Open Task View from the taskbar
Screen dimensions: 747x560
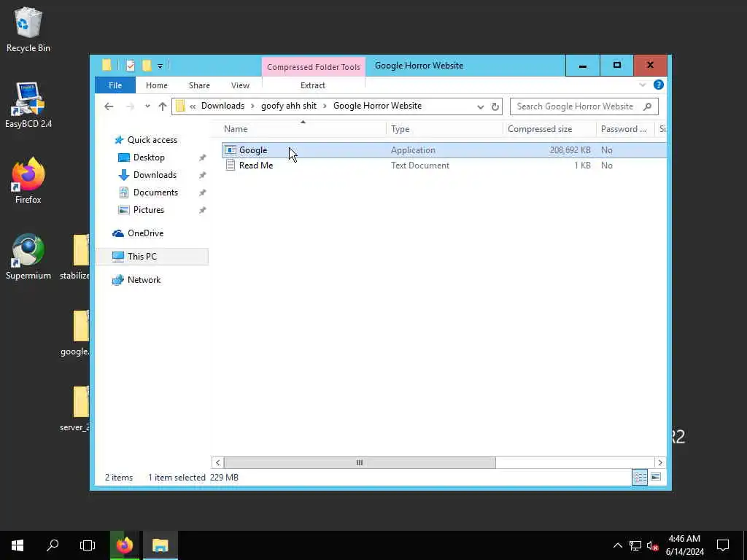[x=88, y=545]
